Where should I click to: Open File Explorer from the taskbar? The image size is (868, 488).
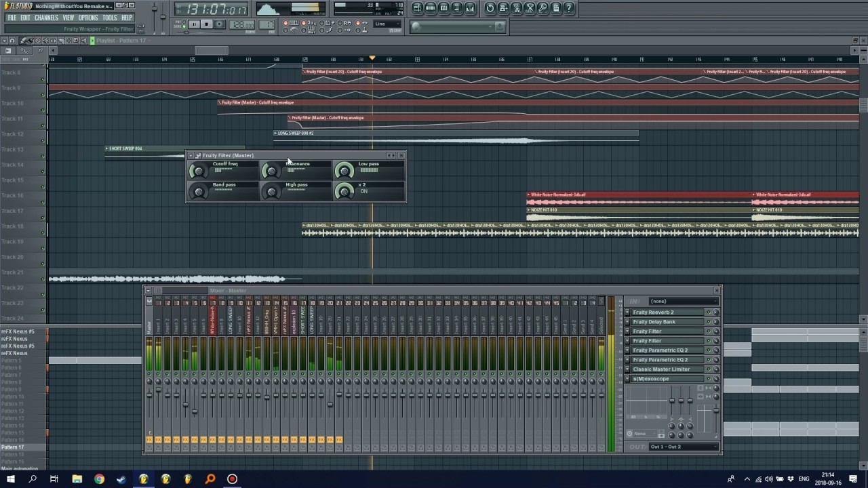[77, 479]
